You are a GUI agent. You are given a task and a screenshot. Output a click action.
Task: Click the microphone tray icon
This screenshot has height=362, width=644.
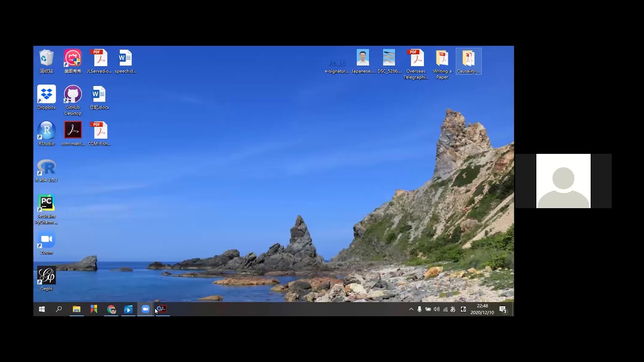pos(419,309)
